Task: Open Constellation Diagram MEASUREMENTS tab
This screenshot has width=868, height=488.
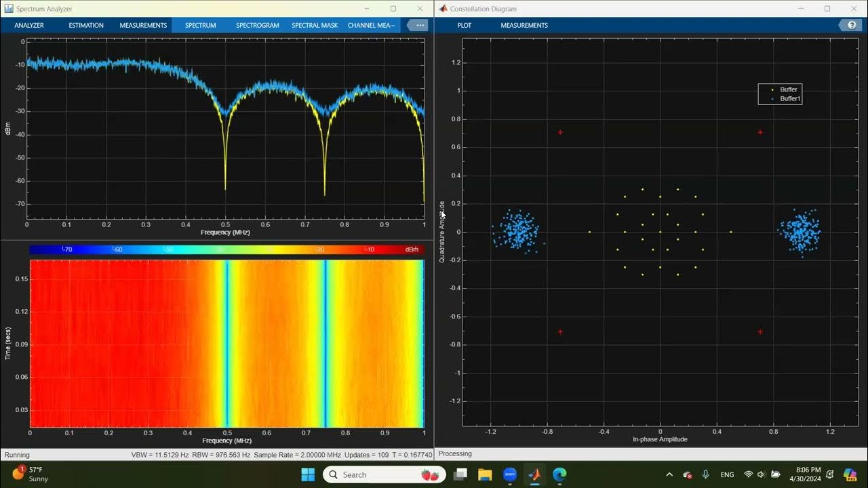Action: 524,25
